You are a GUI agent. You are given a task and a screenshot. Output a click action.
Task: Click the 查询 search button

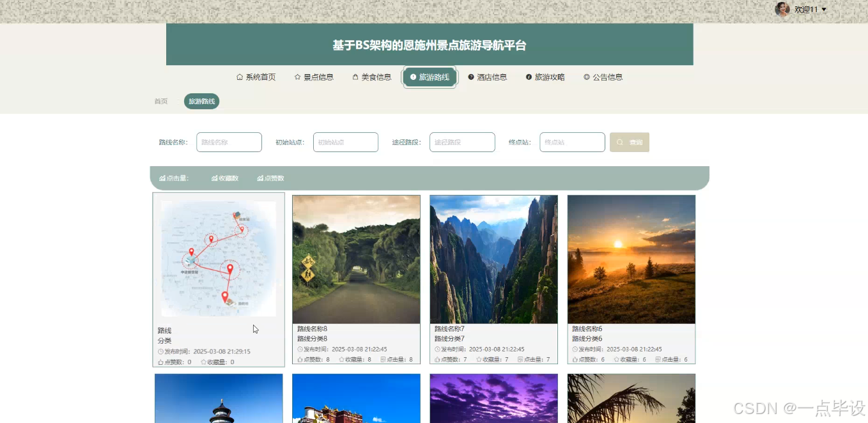629,142
